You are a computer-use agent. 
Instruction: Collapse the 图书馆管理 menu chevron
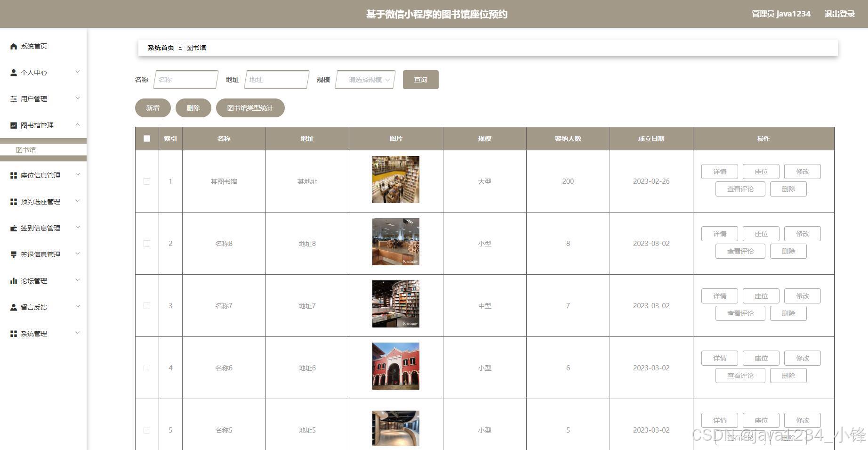point(78,125)
